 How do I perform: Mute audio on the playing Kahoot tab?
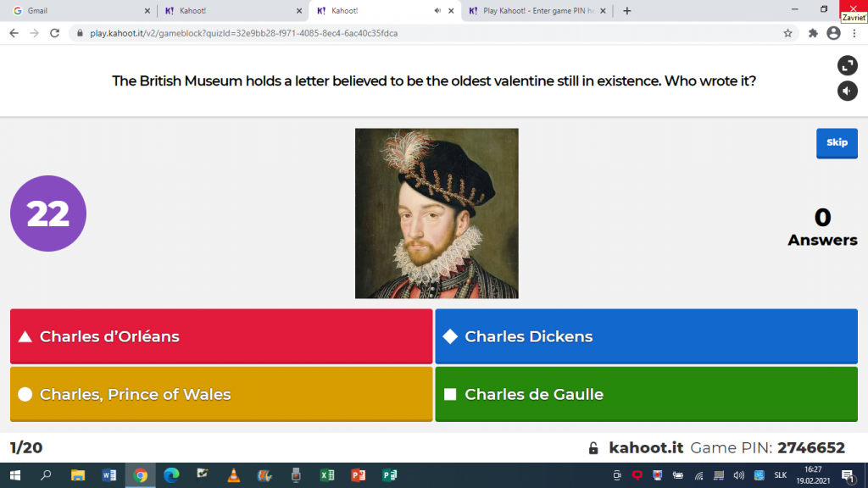pyautogui.click(x=437, y=10)
